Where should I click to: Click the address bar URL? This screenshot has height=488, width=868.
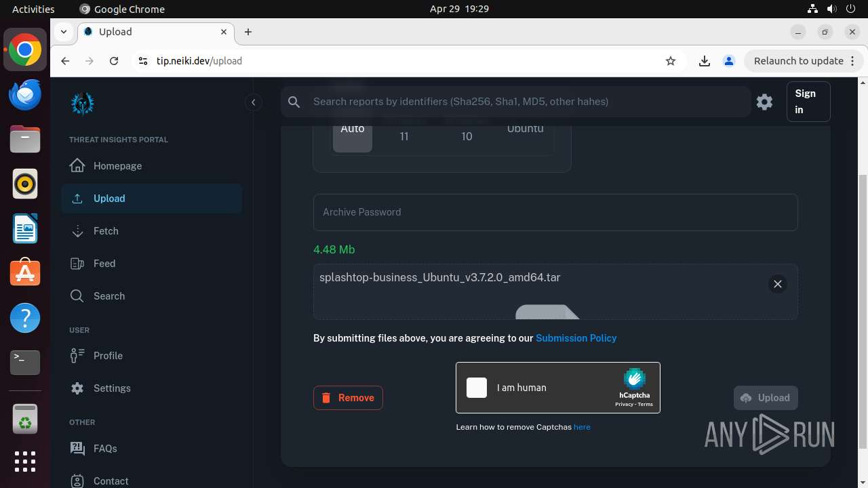coord(199,61)
